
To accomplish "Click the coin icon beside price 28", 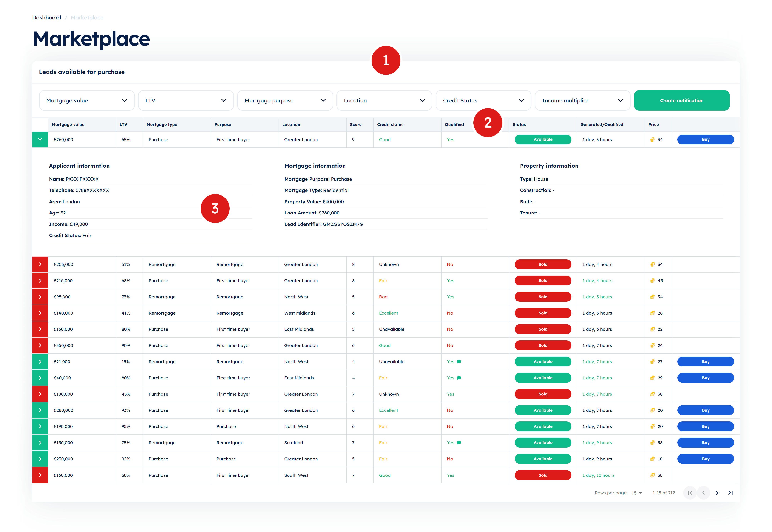I will (x=652, y=313).
